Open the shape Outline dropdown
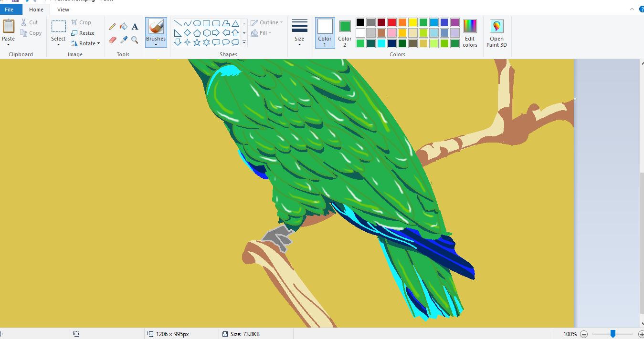Image resolution: width=644 pixels, height=339 pixels. (x=267, y=22)
